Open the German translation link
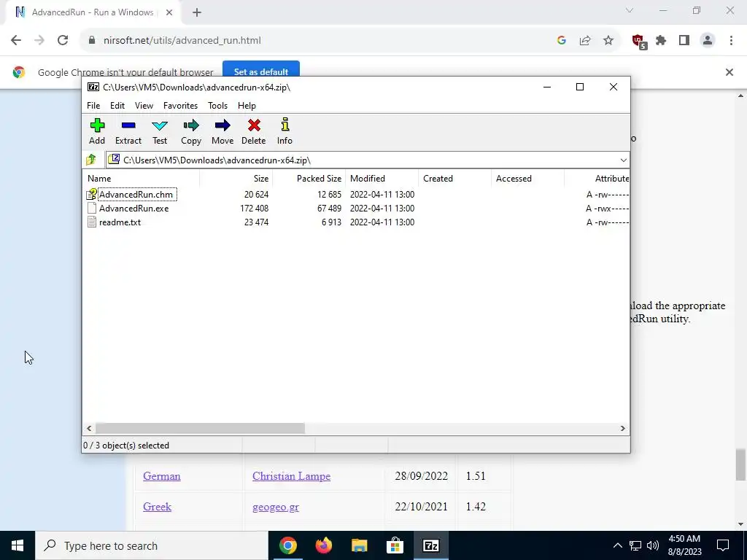The image size is (747, 560). click(161, 476)
